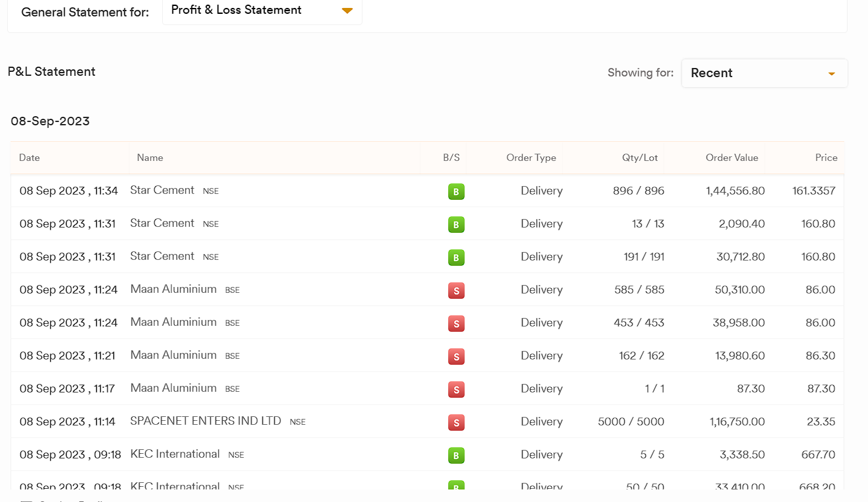Click the Buy badge for Star Cement 191 qty row
The height and width of the screenshot is (502, 868).
pos(456,258)
